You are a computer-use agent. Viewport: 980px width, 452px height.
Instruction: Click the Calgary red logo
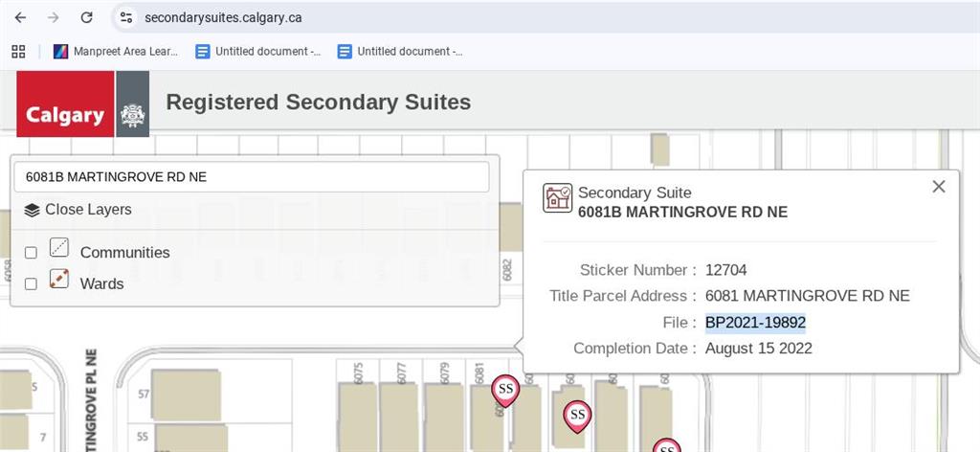[x=65, y=103]
